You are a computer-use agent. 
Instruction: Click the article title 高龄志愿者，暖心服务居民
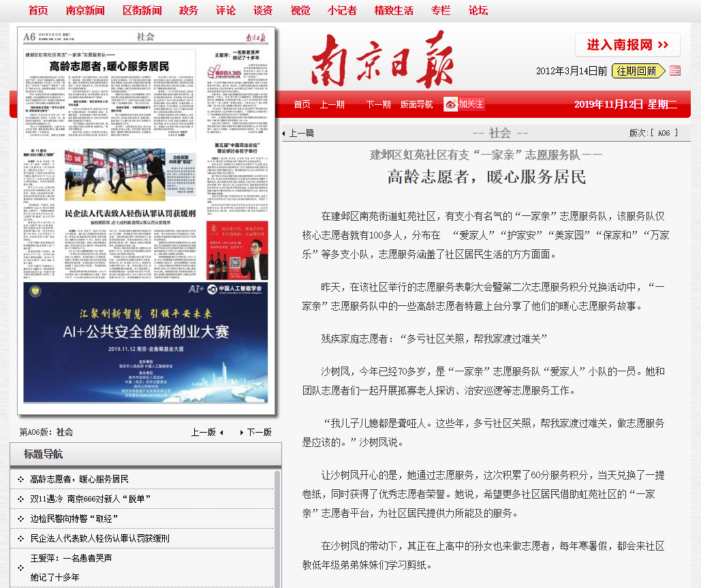[x=486, y=177]
